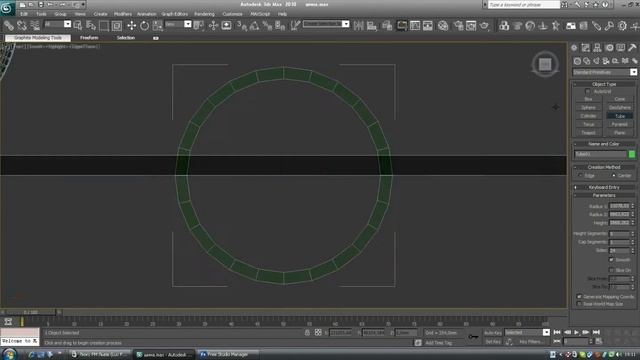Switch to the Freeform ribbon tab
This screenshot has height=360, width=640.
[89, 38]
